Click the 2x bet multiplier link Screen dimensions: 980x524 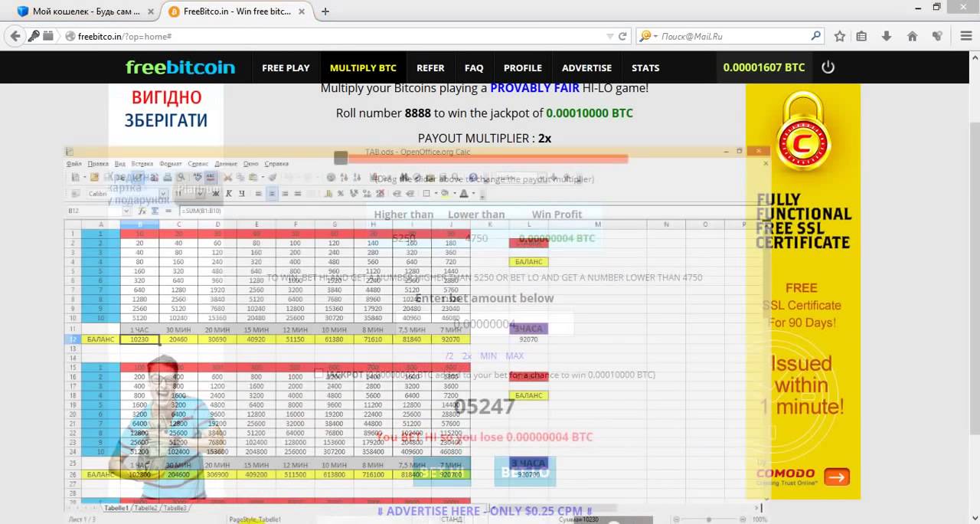[x=467, y=355]
